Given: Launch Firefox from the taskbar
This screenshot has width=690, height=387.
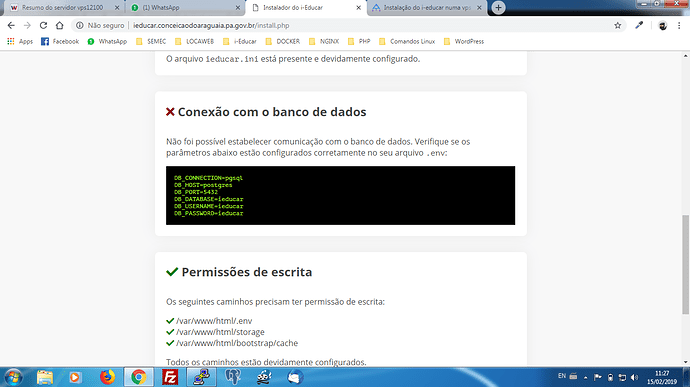Looking at the screenshot, I should click(107, 377).
